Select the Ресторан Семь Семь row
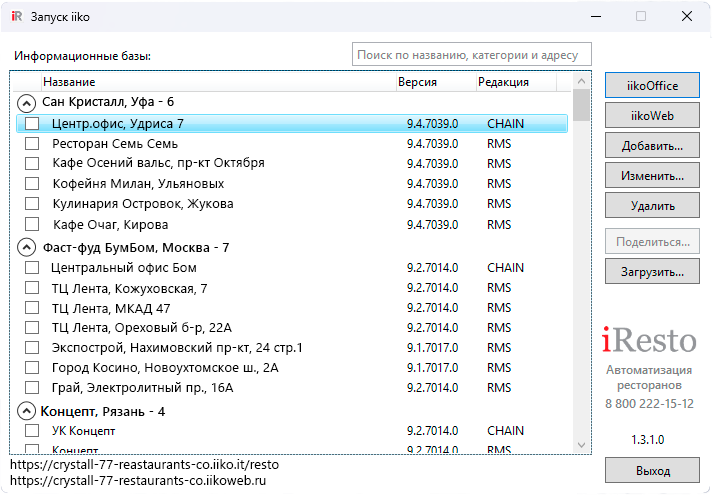Image resolution: width=713 pixels, height=495 pixels. pos(292,144)
